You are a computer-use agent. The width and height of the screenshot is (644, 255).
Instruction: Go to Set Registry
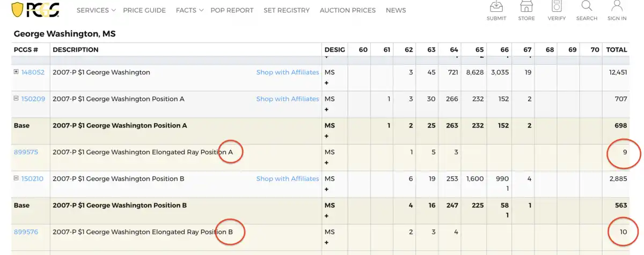tap(287, 10)
